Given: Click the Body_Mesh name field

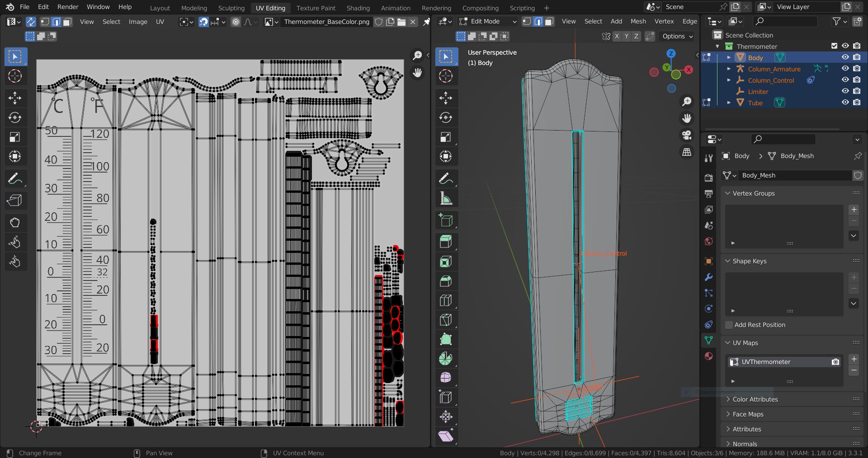Looking at the screenshot, I should [x=795, y=175].
